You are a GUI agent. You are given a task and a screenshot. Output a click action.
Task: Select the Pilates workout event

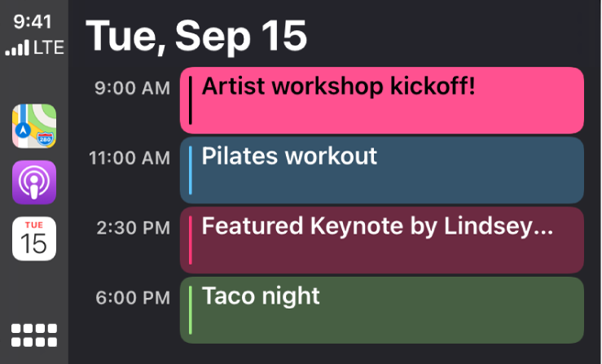click(381, 170)
